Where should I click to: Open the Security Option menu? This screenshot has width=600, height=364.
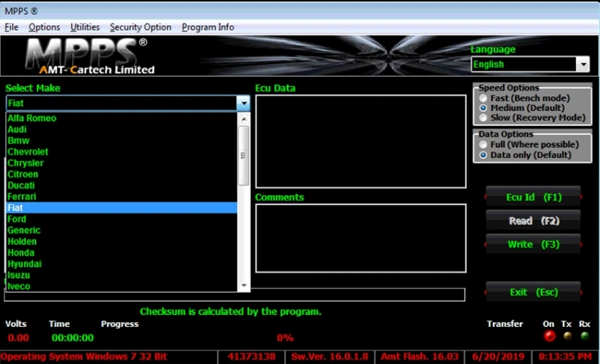[x=140, y=27]
